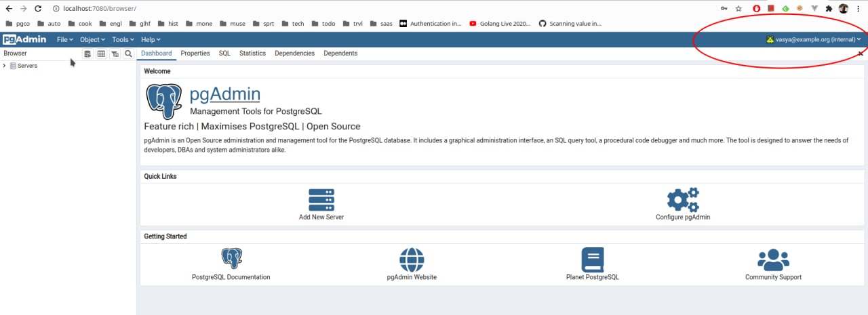Switch to the Statistics tab
Image resolution: width=868 pixels, height=315 pixels.
[252, 54]
